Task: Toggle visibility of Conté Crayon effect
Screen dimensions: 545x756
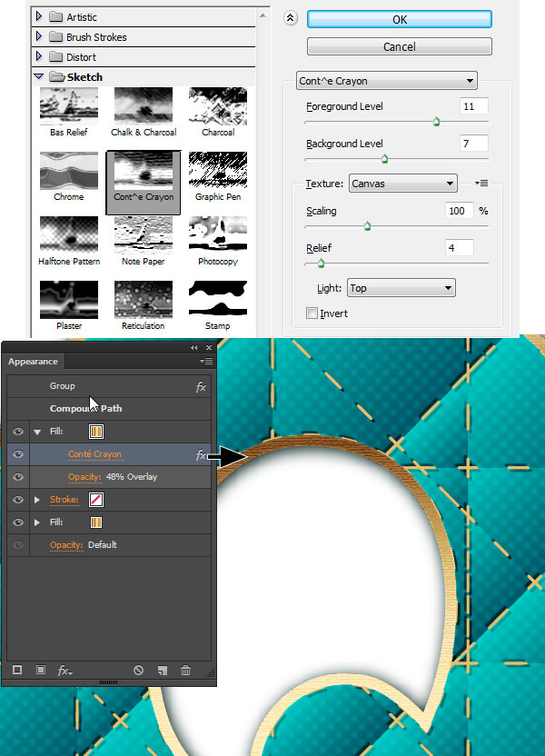Action: click(x=18, y=454)
